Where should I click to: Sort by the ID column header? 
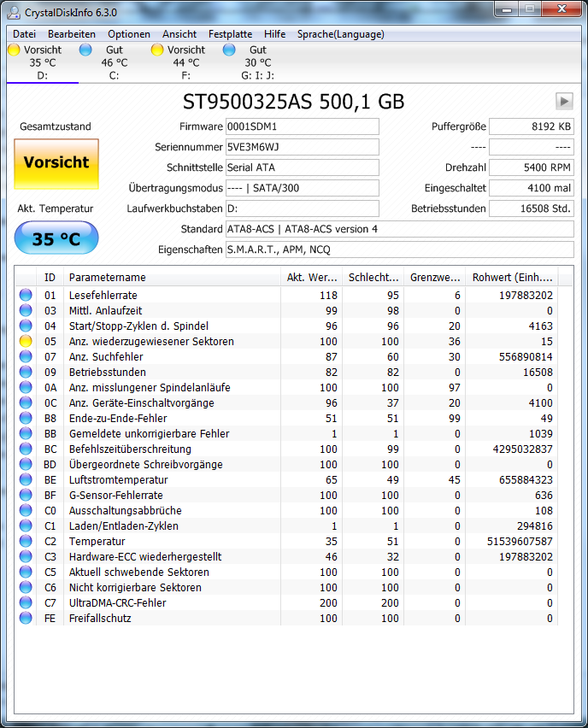[50, 277]
